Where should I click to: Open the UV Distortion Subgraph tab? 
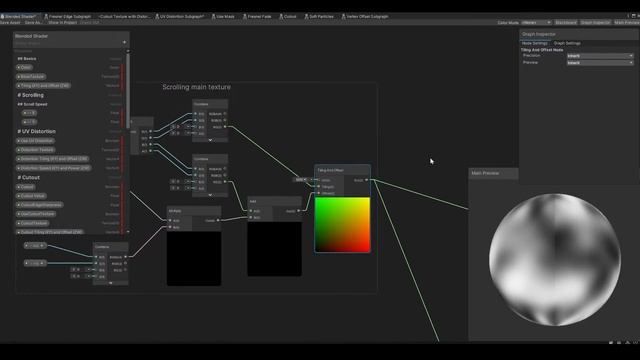(180, 16)
